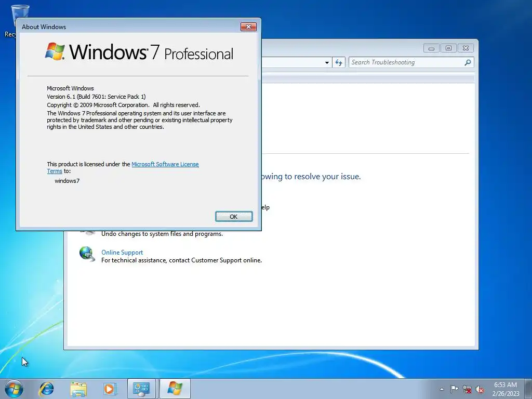Open the Online Support link
The height and width of the screenshot is (399, 532).
click(122, 252)
